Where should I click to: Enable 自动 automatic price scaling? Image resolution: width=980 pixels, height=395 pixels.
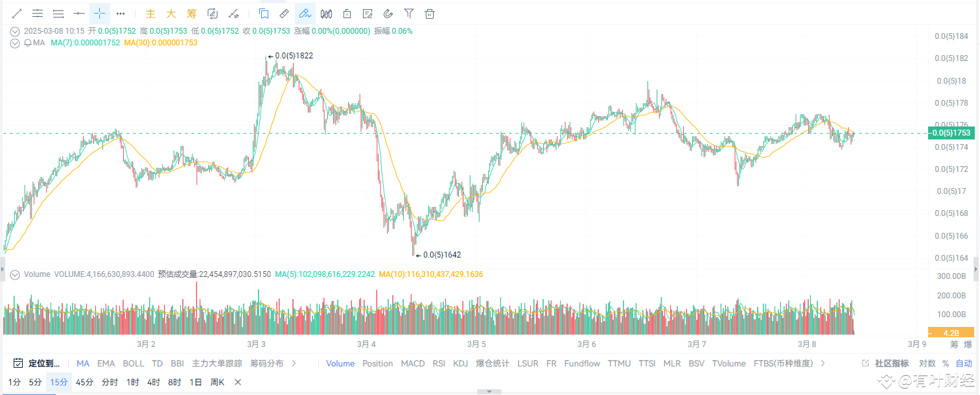964,363
